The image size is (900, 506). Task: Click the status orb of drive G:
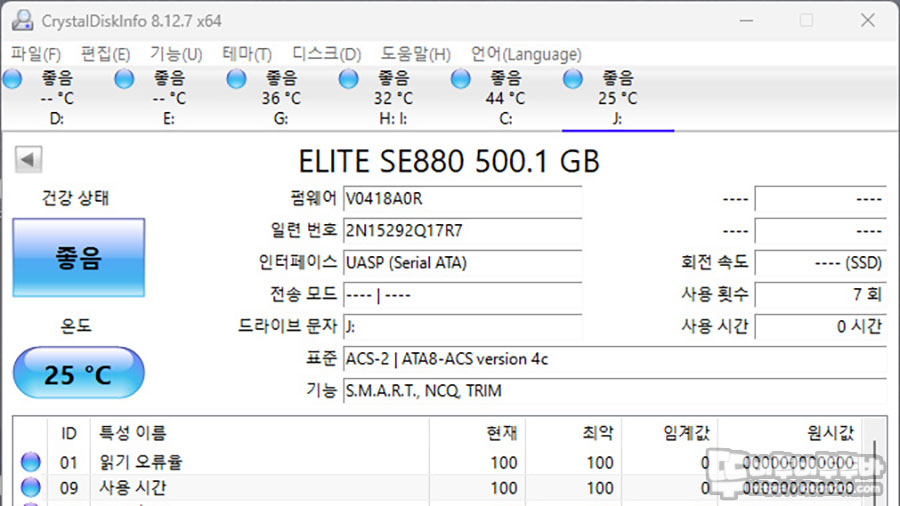[x=236, y=79]
